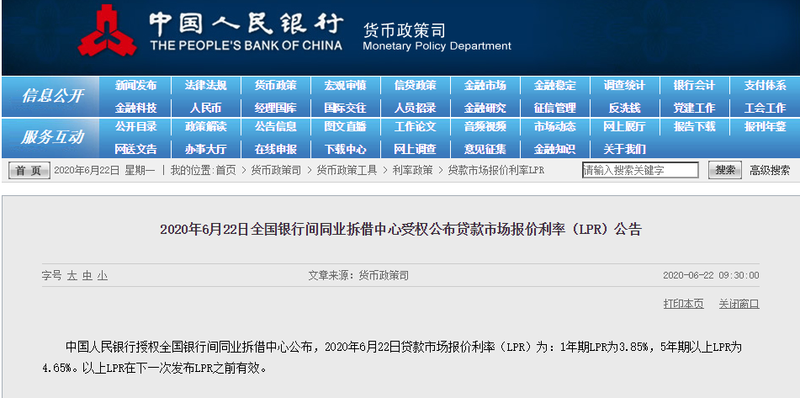Go to 在线申报

(276, 150)
